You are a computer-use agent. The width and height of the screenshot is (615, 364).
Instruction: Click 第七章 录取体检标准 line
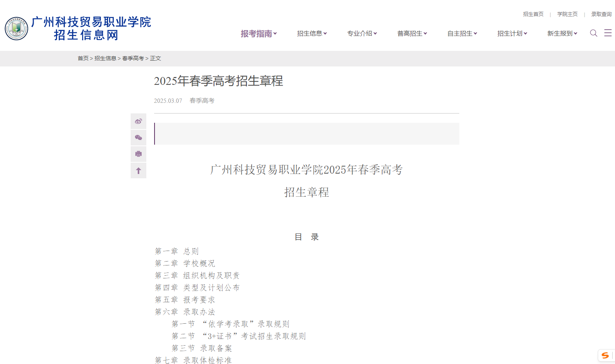[x=193, y=360]
